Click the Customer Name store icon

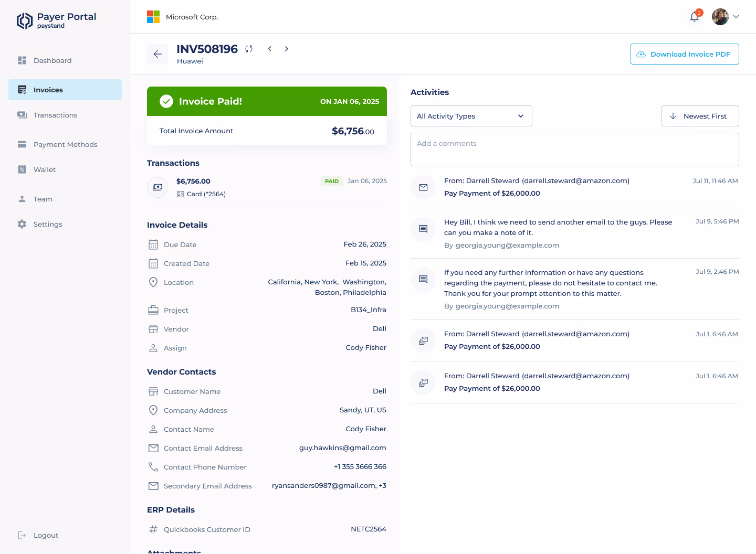tap(153, 391)
